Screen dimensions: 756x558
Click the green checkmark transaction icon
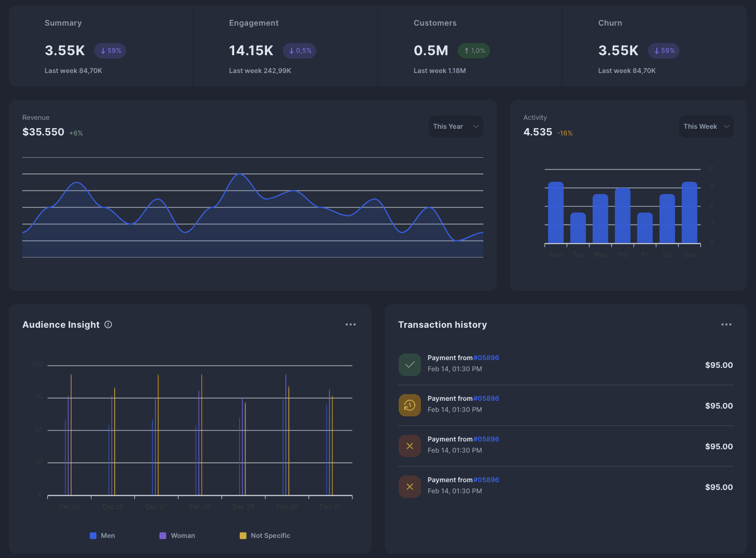tap(410, 365)
